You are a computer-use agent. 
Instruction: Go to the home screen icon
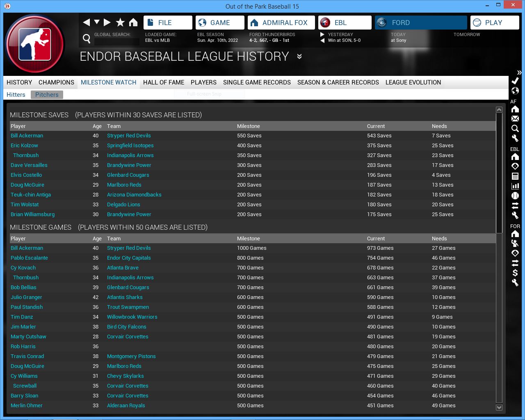(x=133, y=23)
